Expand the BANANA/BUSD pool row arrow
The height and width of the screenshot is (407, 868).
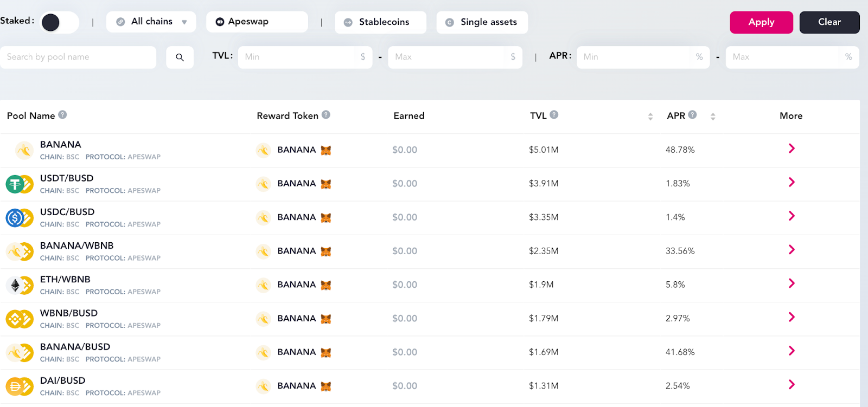pos(792,351)
